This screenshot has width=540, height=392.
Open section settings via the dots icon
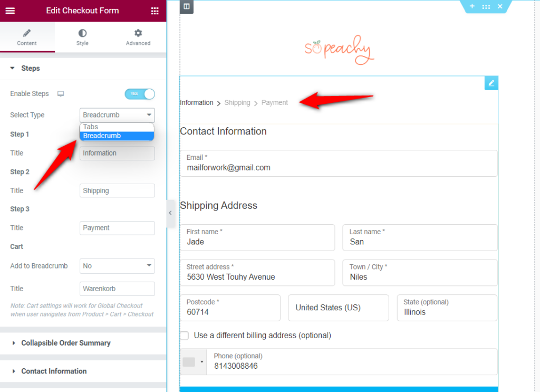pos(486,6)
